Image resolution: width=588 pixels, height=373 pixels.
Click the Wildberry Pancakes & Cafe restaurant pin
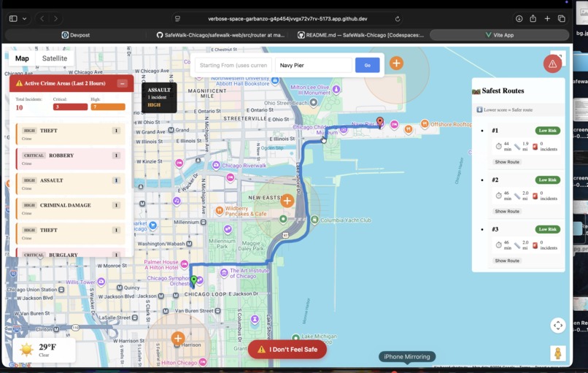point(220,210)
